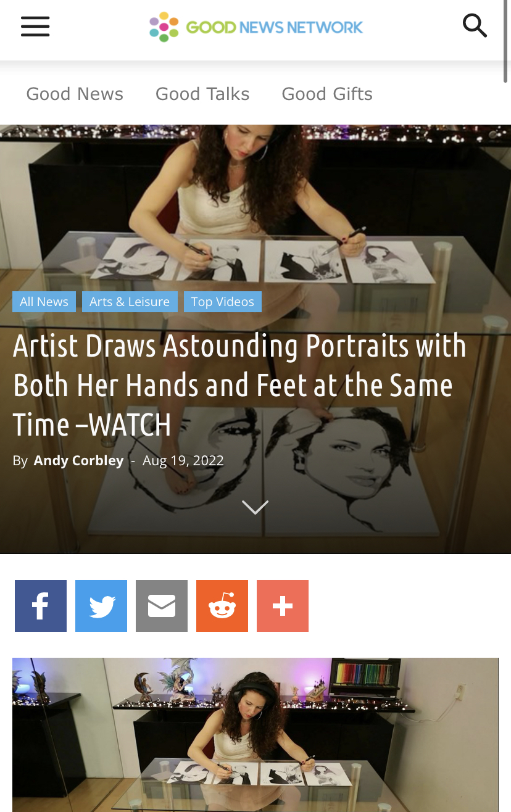Open the hamburger navigation menu
Image resolution: width=511 pixels, height=812 pixels.
pyautogui.click(x=35, y=27)
